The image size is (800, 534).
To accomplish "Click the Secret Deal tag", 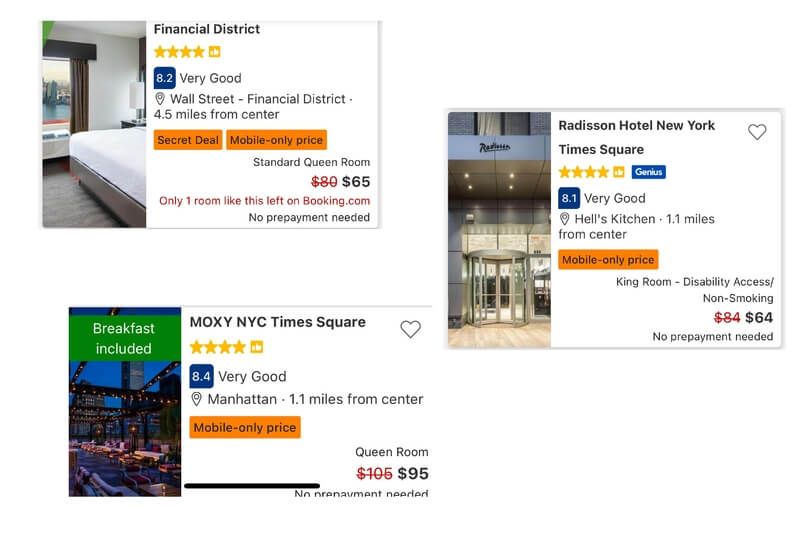I will coord(188,140).
